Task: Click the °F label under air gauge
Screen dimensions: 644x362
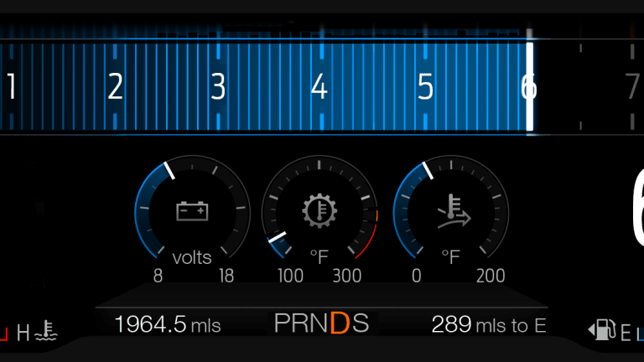Action: click(x=450, y=257)
